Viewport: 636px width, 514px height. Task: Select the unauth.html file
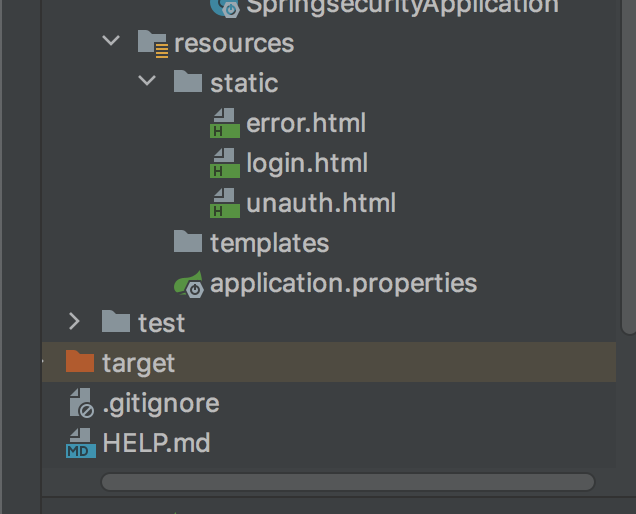pyautogui.click(x=321, y=203)
